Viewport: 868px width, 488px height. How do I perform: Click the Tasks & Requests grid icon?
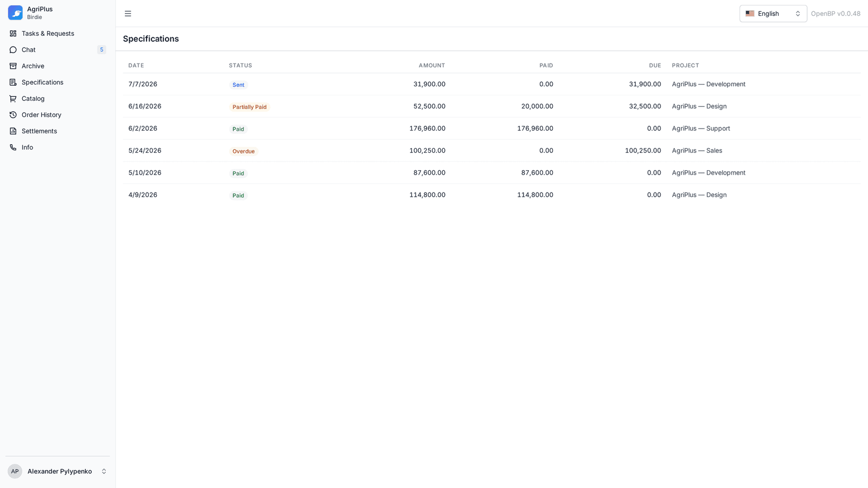pos(13,34)
